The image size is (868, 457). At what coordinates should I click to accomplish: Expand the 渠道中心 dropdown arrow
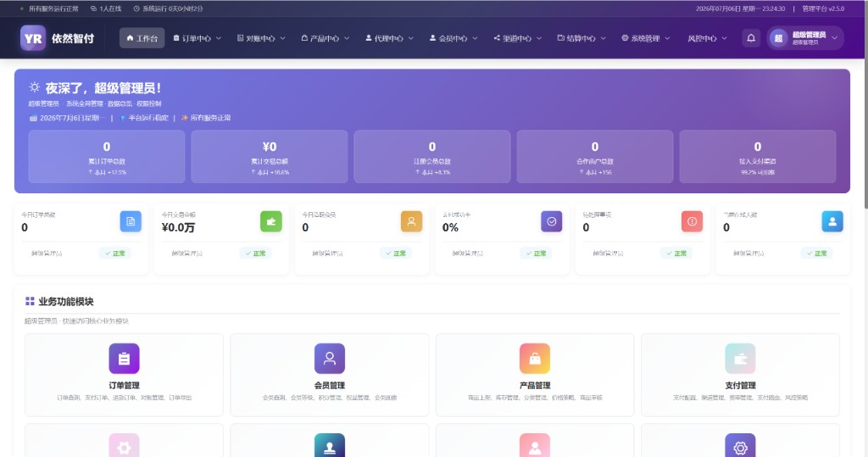pos(539,38)
